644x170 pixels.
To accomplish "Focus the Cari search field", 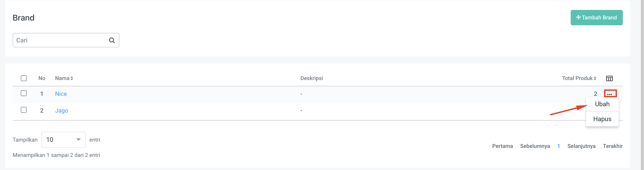I will tap(60, 40).
